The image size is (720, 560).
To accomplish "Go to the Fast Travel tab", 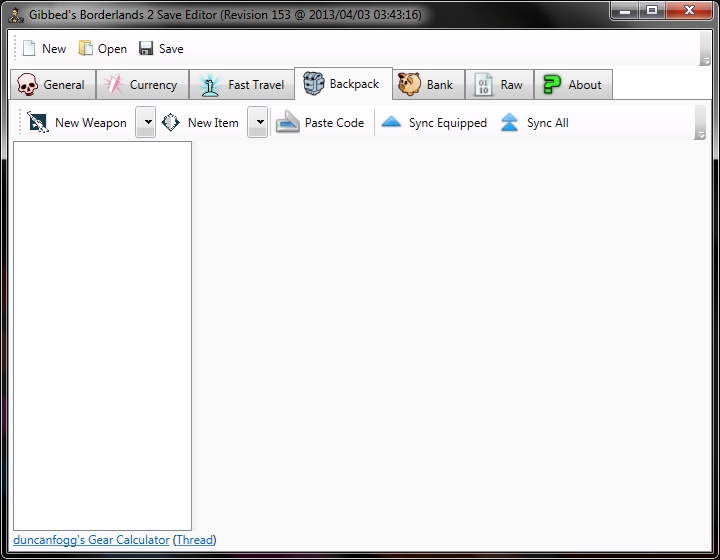I will click(242, 84).
